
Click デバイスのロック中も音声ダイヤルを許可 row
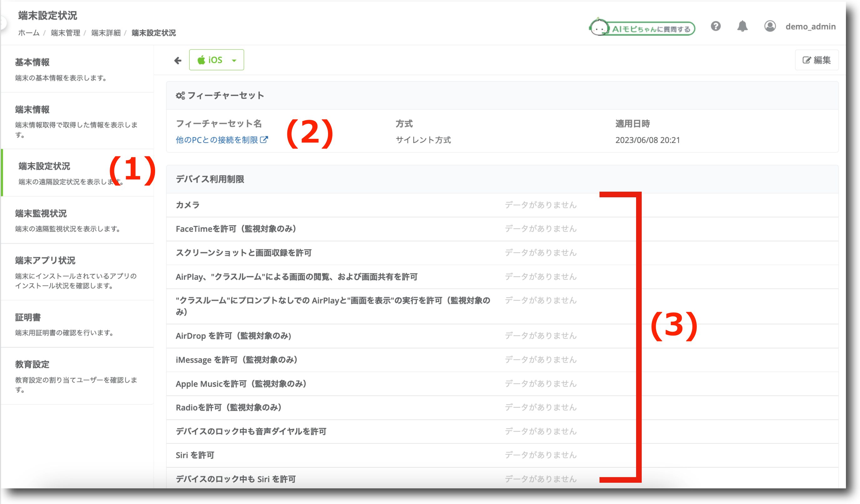pos(502,432)
